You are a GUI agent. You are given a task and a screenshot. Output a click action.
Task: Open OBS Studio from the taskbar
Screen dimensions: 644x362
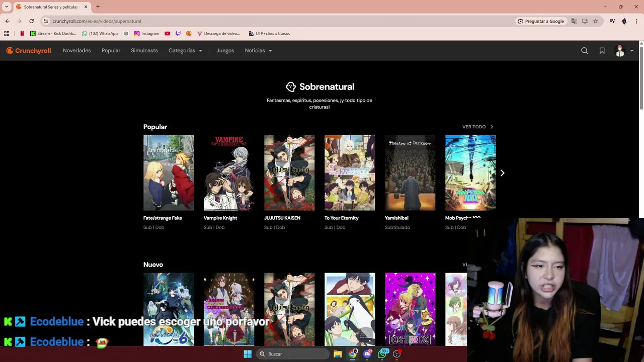point(397,354)
